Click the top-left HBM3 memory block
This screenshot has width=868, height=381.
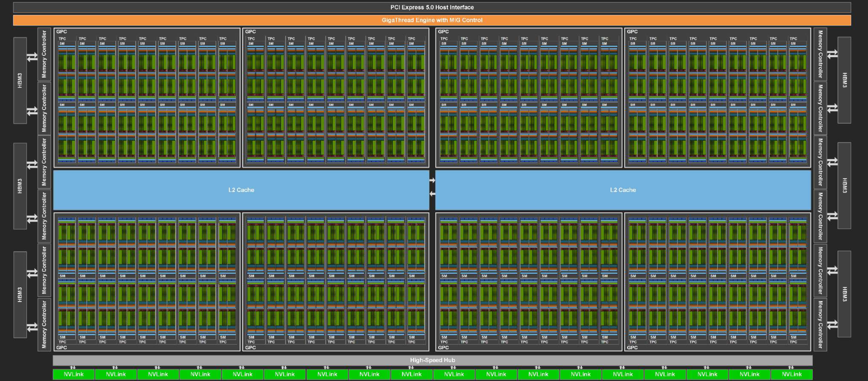pyautogui.click(x=20, y=80)
